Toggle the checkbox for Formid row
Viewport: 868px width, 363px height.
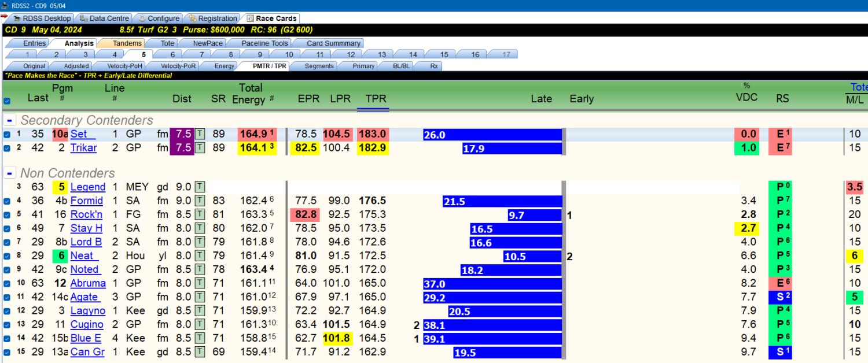[7, 201]
